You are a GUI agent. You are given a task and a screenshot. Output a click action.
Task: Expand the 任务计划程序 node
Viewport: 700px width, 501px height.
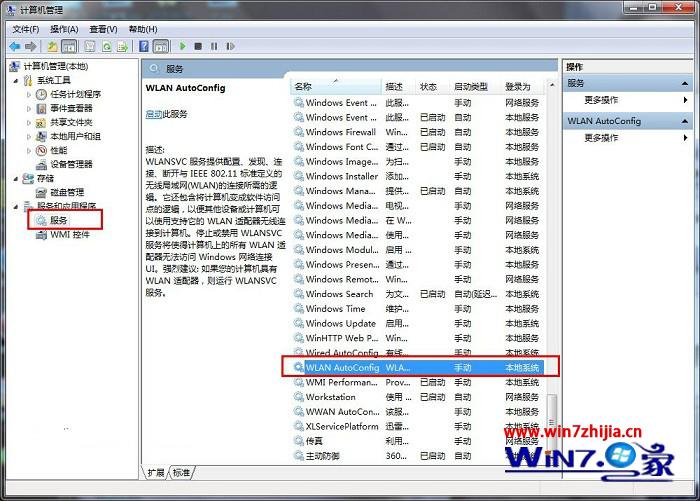(x=29, y=95)
